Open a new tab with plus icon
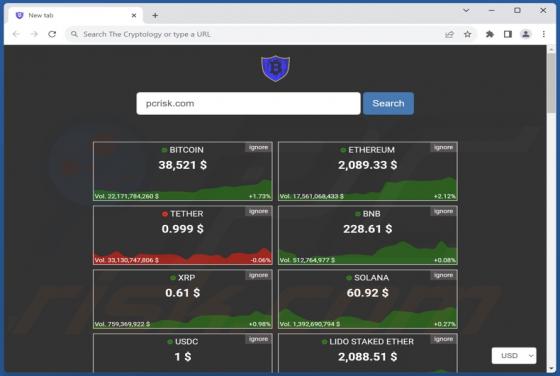The image size is (560, 376). 155,15
